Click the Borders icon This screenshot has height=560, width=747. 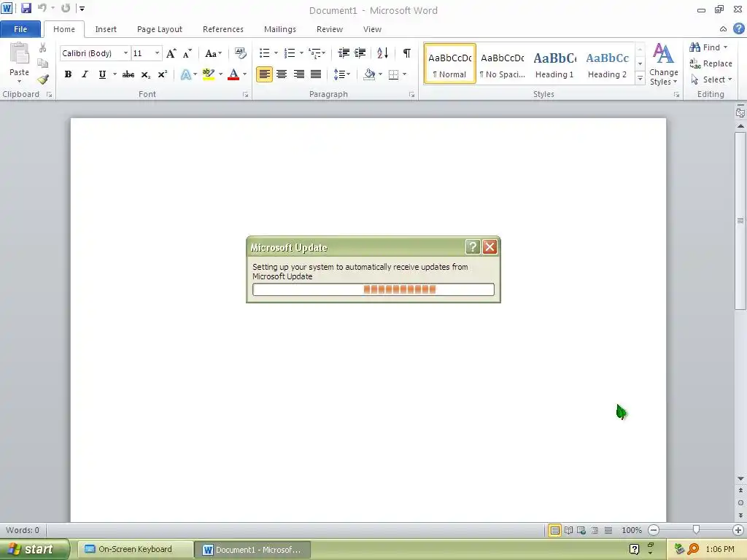click(x=393, y=74)
